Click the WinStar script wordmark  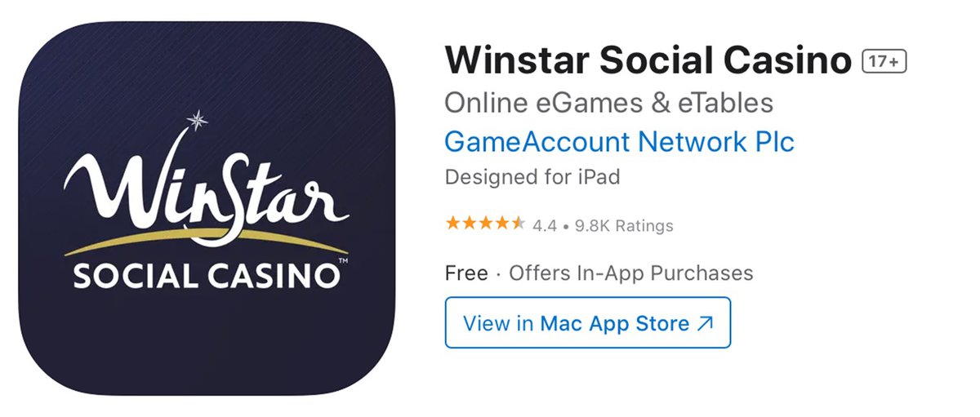point(204,192)
